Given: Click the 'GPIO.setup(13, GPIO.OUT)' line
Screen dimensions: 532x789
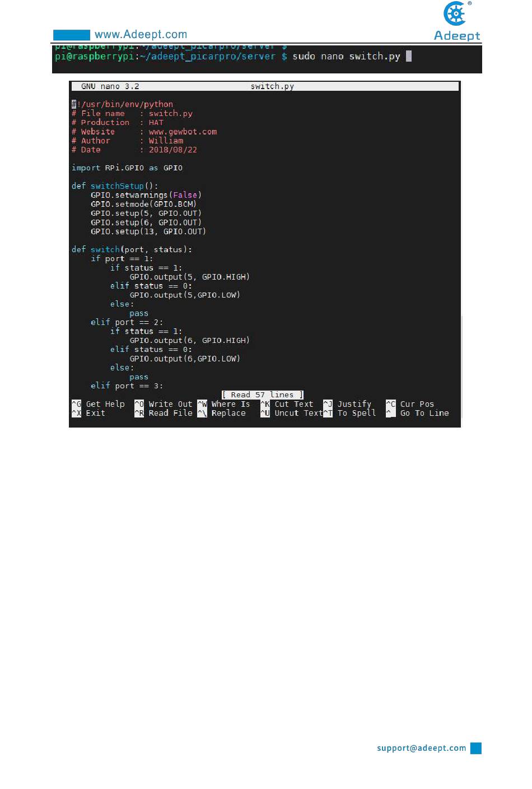Looking at the screenshot, I should [x=148, y=231].
